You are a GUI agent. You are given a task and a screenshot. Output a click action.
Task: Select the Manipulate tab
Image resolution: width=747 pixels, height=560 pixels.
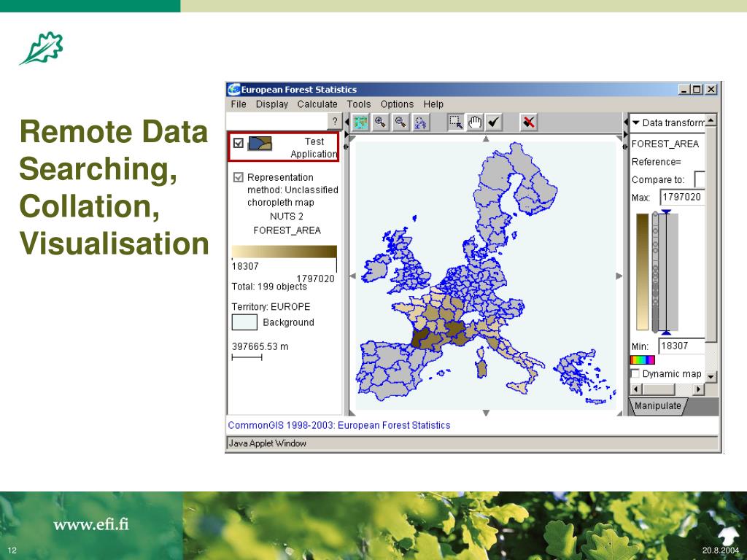click(658, 405)
